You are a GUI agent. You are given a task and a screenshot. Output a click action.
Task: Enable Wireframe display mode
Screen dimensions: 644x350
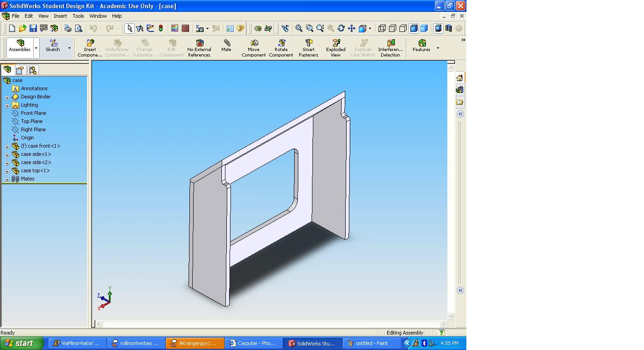(x=382, y=28)
